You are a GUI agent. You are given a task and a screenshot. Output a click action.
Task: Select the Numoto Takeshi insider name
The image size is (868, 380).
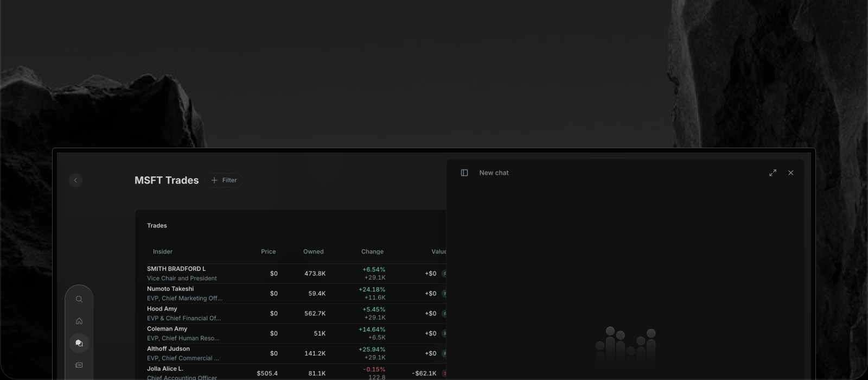coord(170,289)
